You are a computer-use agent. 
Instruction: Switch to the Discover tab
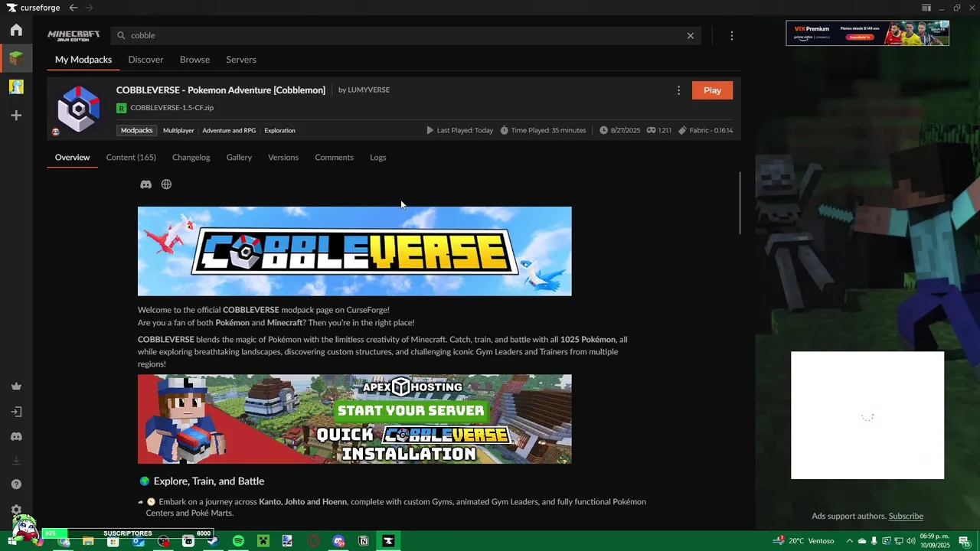pos(145,60)
